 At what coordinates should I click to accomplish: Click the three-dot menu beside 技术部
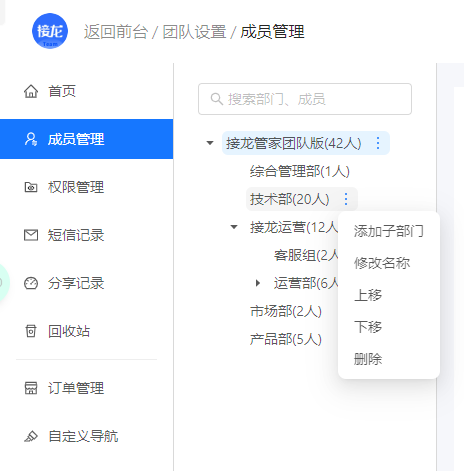click(x=346, y=199)
